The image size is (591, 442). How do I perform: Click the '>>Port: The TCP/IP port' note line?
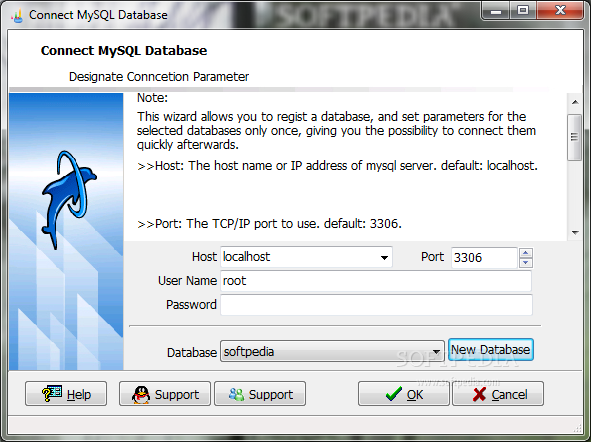(269, 224)
